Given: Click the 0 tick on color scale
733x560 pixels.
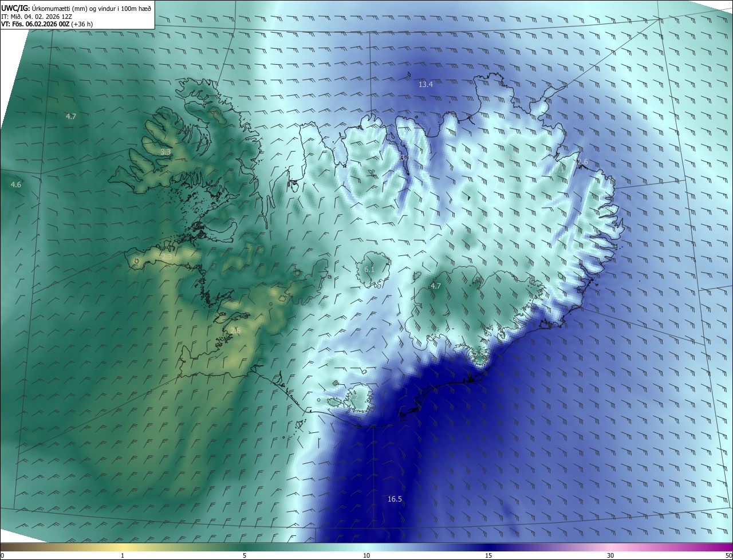Looking at the screenshot, I should pyautogui.click(x=2, y=555).
